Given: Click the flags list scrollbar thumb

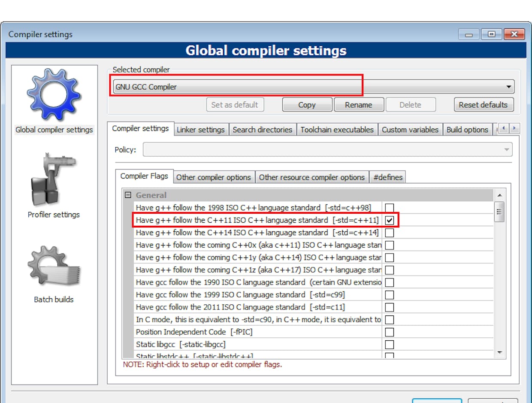Looking at the screenshot, I should [499, 211].
